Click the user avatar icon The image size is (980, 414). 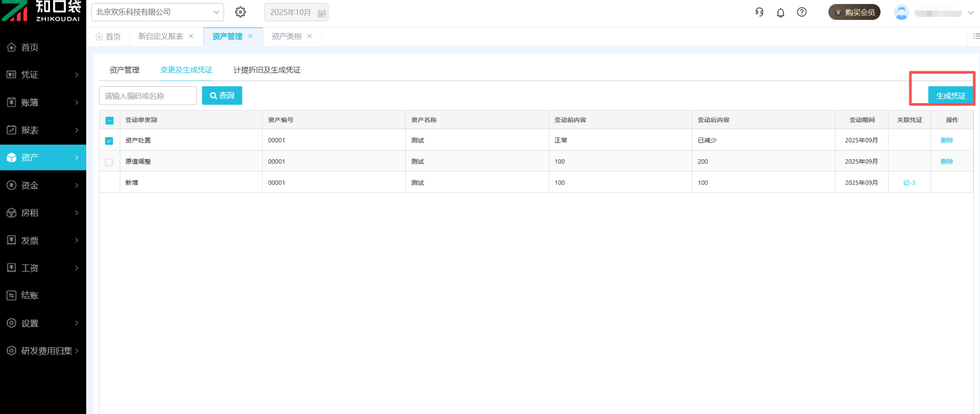(x=901, y=13)
